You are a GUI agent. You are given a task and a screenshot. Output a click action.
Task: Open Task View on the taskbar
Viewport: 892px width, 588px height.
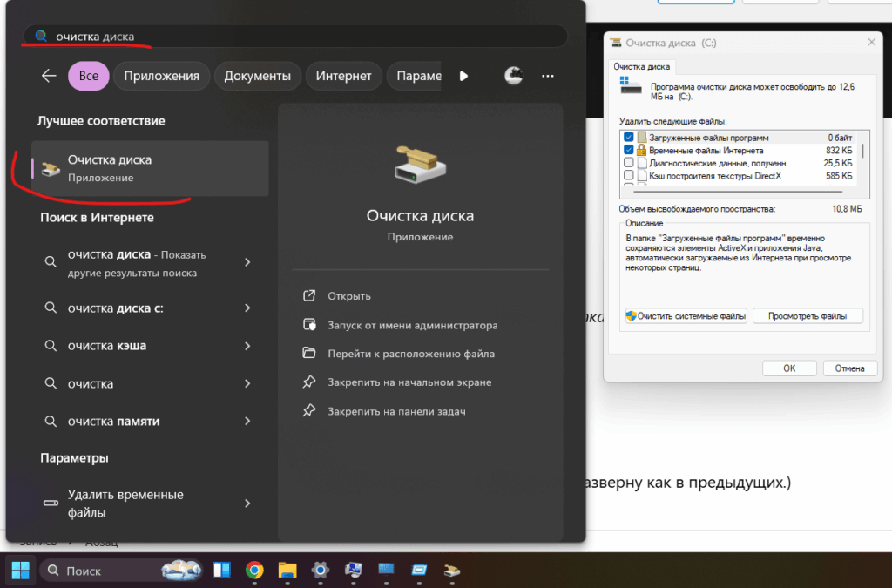tap(221, 571)
